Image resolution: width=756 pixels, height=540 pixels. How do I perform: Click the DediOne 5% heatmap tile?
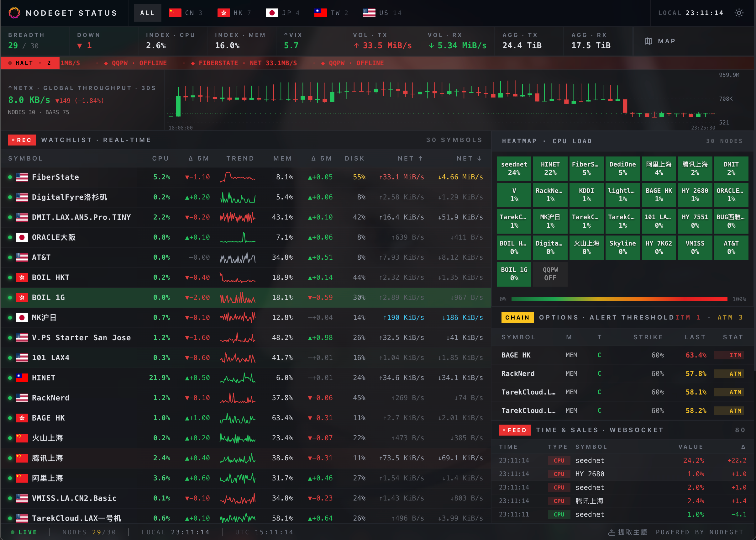coord(623,169)
